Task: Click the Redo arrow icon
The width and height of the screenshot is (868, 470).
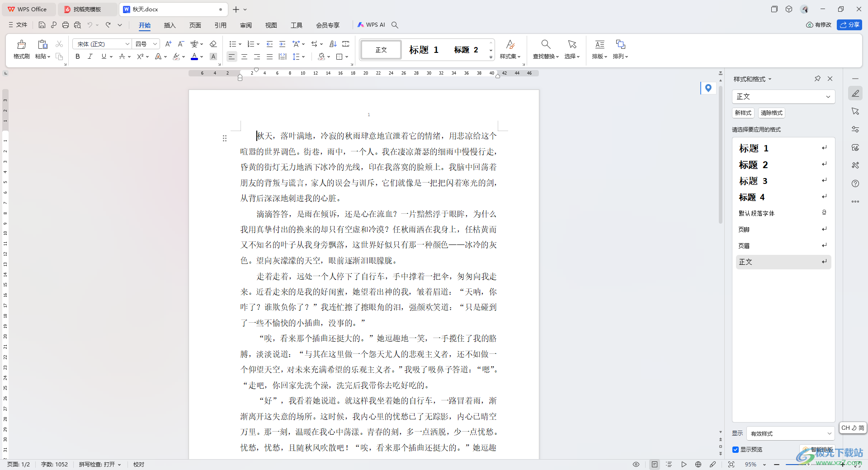Action: [x=108, y=25]
